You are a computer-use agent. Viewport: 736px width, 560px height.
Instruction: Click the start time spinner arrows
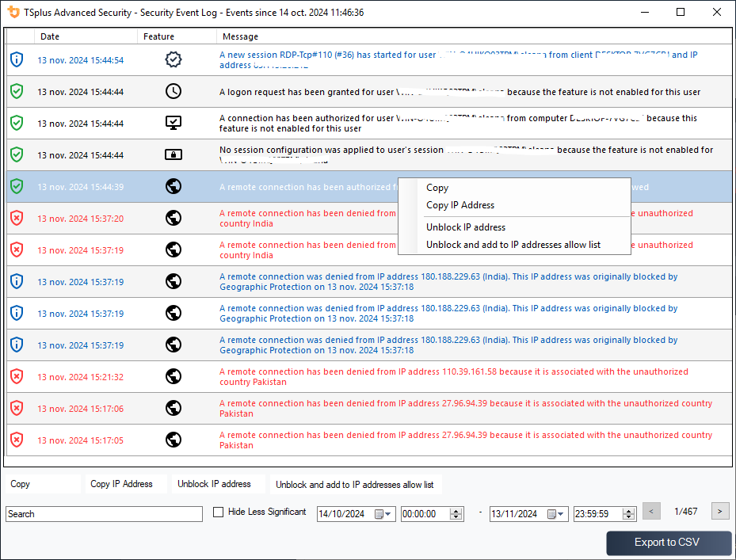pos(456,514)
